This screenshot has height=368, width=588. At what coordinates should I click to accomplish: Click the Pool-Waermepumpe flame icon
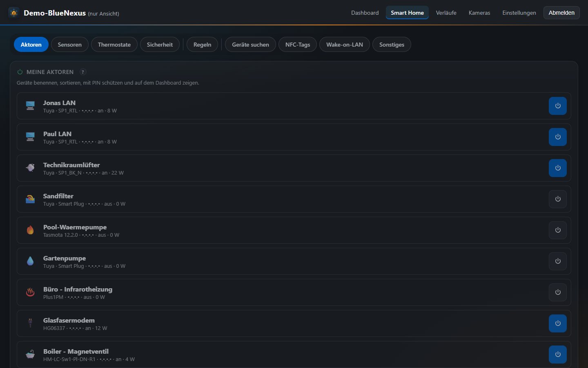(30, 230)
